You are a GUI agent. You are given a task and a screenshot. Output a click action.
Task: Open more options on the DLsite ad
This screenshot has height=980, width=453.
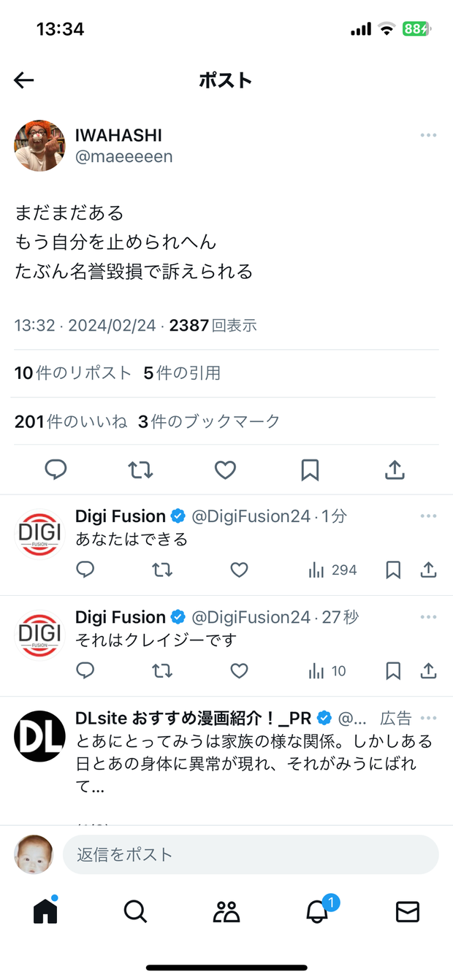tap(428, 718)
